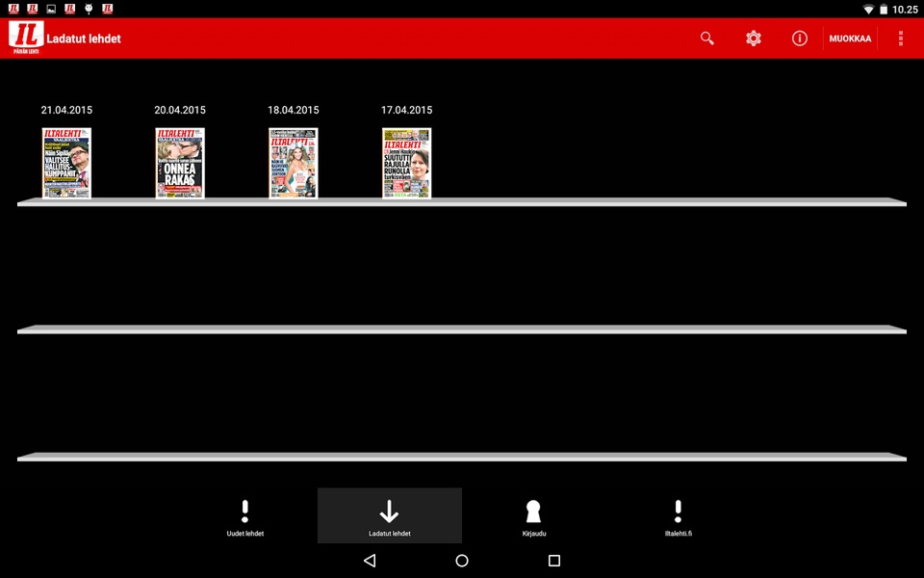Tap the Android bug notification icon
This screenshot has width=924, height=578.
[x=89, y=9]
